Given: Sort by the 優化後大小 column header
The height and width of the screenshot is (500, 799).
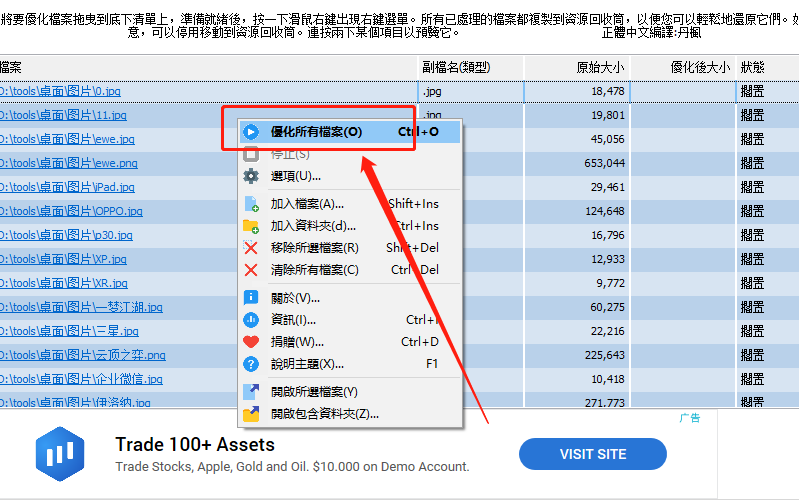Looking at the screenshot, I should coord(684,67).
